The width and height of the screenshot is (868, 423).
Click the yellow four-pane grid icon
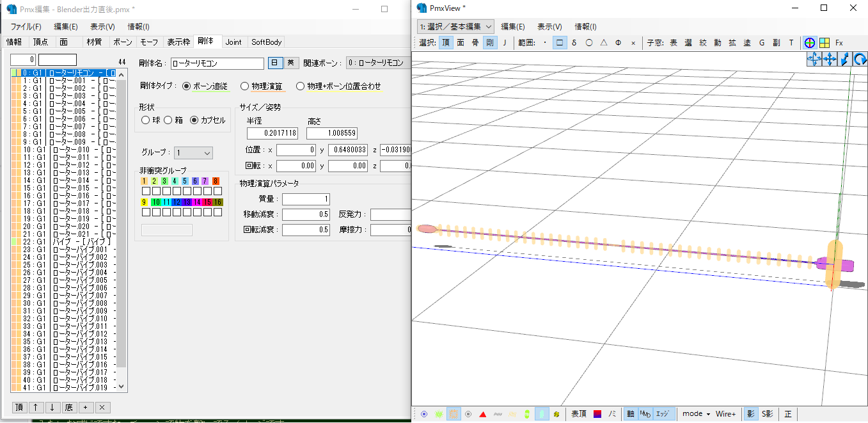[x=825, y=43]
